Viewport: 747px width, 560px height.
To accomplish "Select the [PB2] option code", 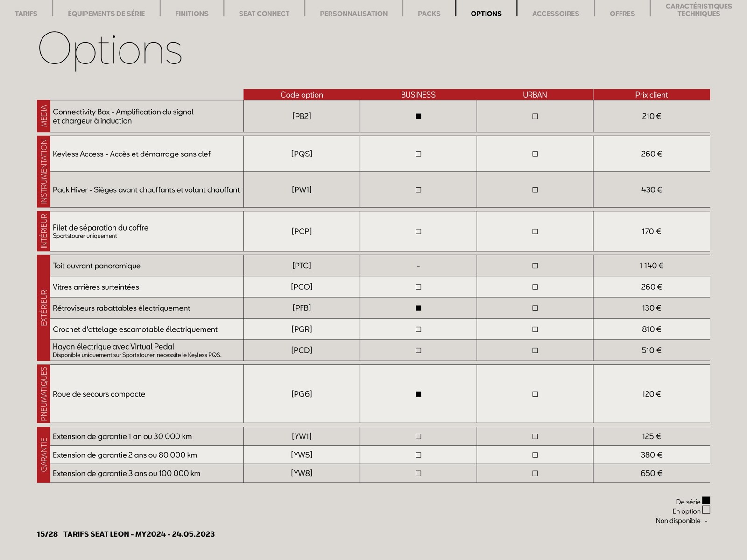I will (302, 116).
